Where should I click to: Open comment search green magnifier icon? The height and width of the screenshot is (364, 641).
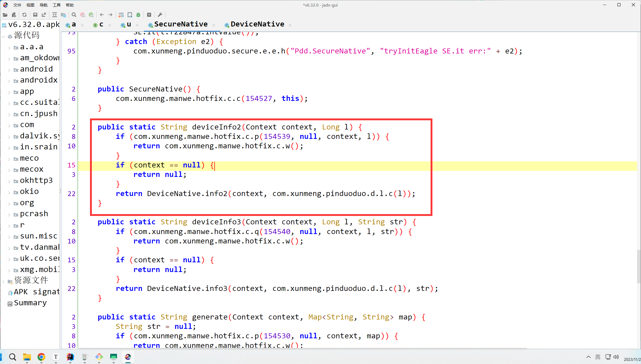[x=91, y=15]
